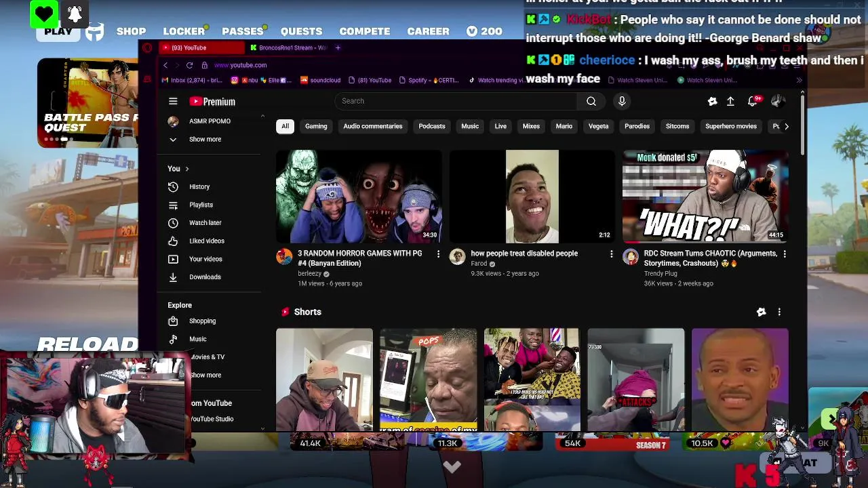Viewport: 868px width, 488px height.
Task: Open the Shorts shelf three-dot menu
Action: [779, 312]
